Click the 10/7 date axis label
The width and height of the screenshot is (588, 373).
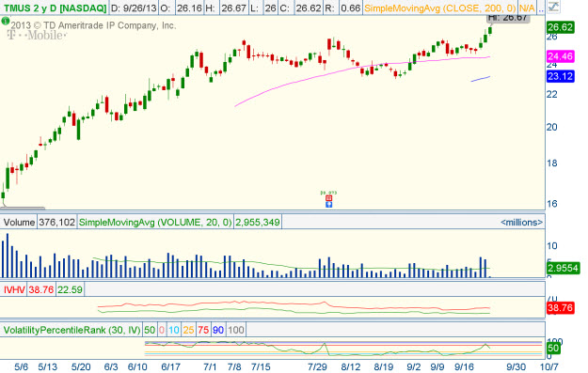[549, 366]
